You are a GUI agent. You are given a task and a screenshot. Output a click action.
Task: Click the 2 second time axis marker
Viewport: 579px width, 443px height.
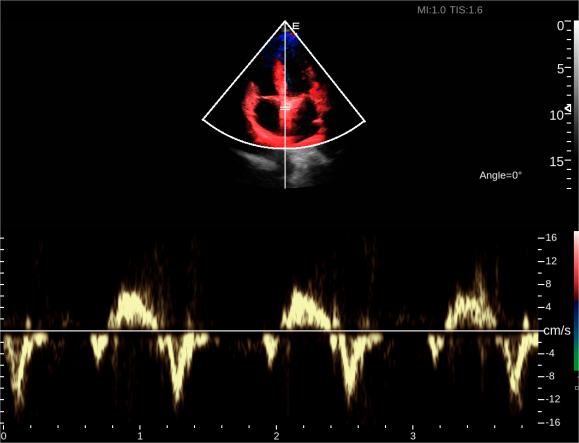coord(277,436)
